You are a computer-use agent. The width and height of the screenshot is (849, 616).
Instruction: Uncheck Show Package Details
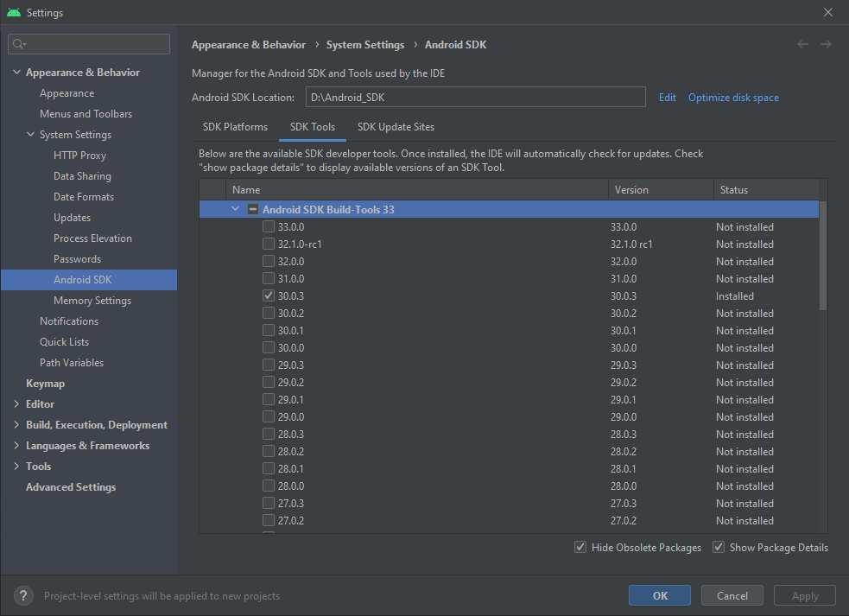tap(719, 547)
